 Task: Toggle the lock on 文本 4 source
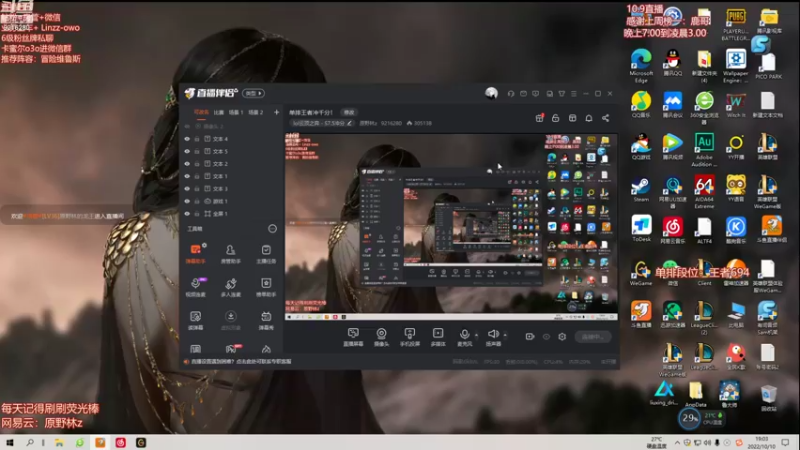pos(197,139)
